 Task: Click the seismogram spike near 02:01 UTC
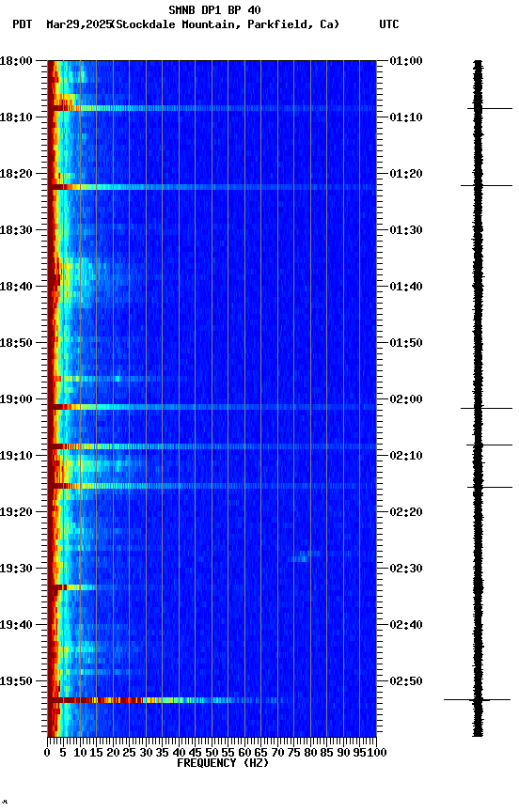[x=486, y=409]
